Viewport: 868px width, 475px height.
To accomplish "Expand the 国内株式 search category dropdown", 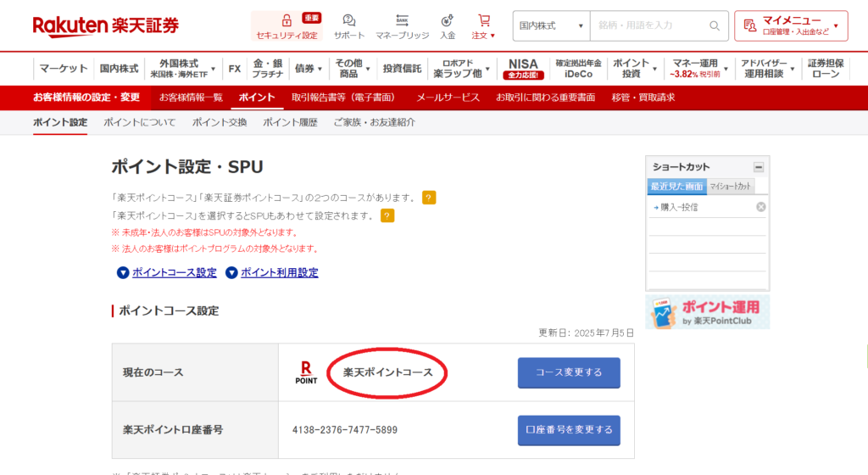I will click(551, 25).
